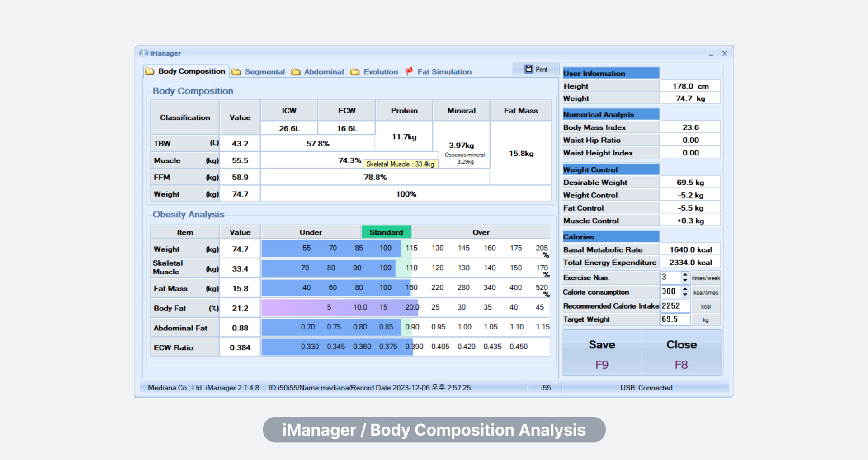Viewport: 868px width, 460px height.
Task: Click the Abdominal tab folder icon
Action: [296, 72]
